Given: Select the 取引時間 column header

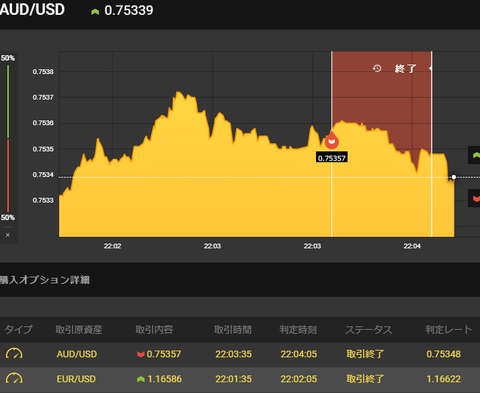Looking at the screenshot, I should point(233,330).
